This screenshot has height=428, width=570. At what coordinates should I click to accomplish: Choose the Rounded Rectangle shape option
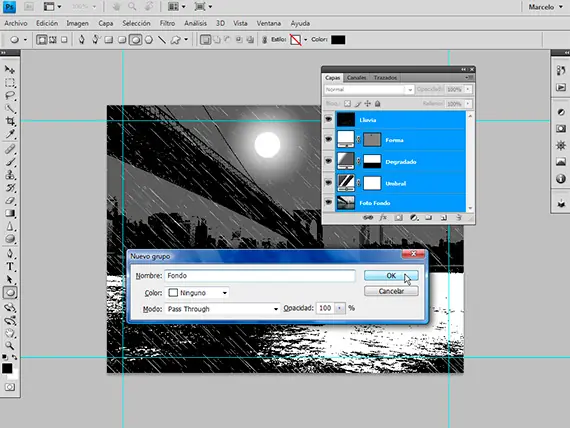(122, 40)
